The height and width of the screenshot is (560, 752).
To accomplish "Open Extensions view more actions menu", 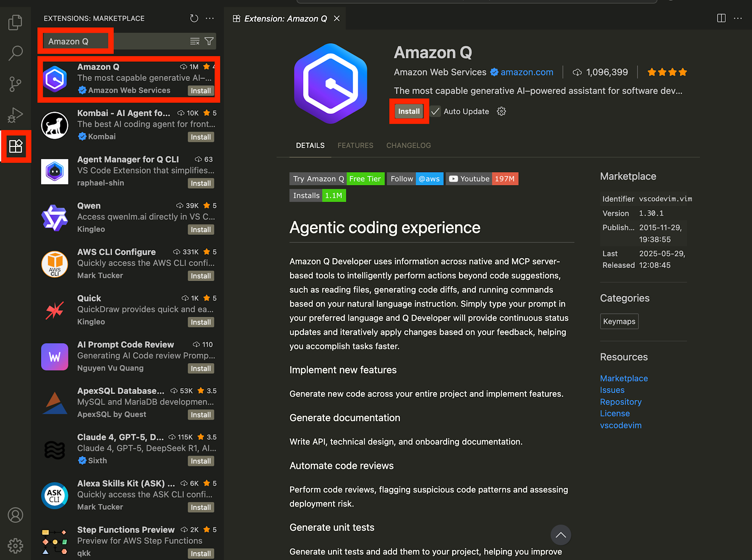I will pos(210,18).
